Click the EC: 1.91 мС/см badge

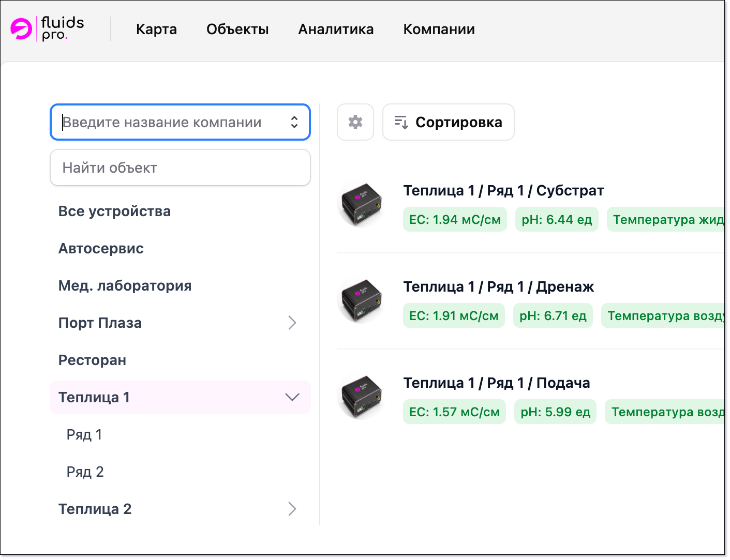454,316
